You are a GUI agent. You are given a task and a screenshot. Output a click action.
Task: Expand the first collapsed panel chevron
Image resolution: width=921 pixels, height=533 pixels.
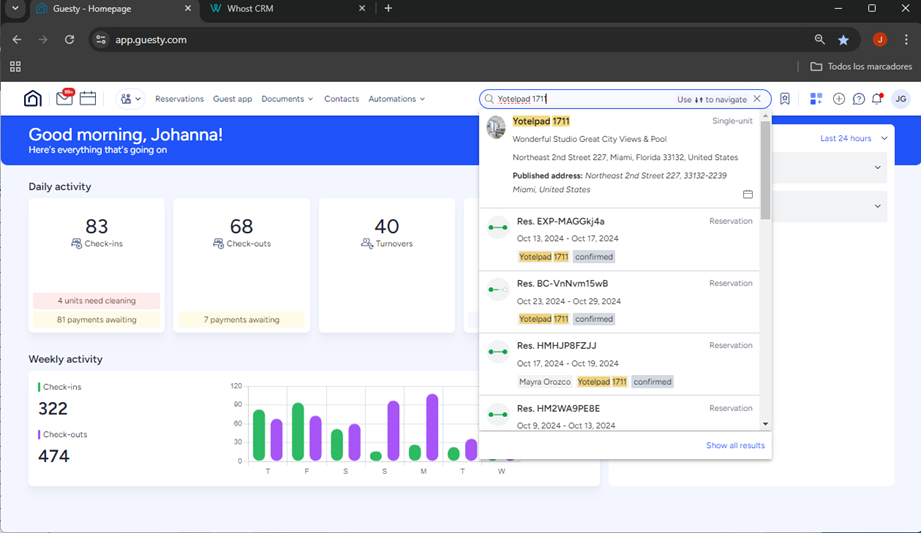(878, 167)
